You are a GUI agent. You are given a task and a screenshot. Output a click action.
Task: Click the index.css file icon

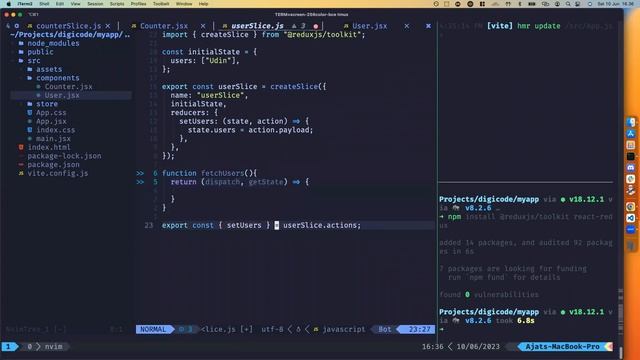coord(30,130)
